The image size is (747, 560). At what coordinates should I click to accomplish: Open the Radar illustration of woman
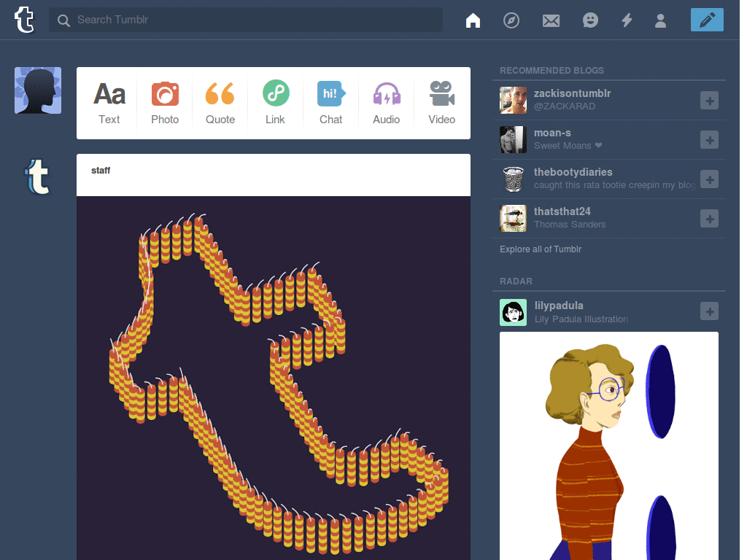tap(609, 446)
